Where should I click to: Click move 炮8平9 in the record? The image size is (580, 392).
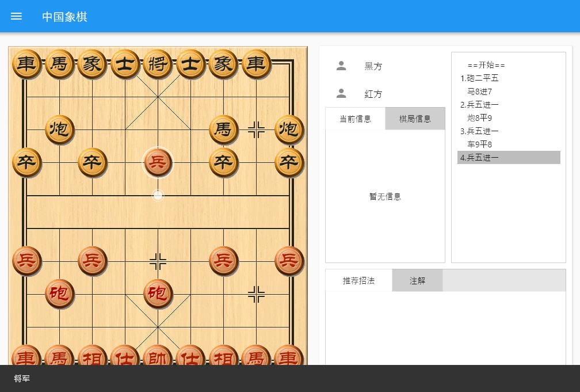[479, 117]
